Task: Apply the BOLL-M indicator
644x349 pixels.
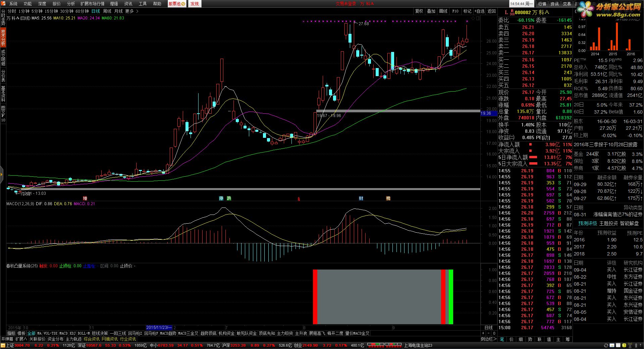Action: 84,333
